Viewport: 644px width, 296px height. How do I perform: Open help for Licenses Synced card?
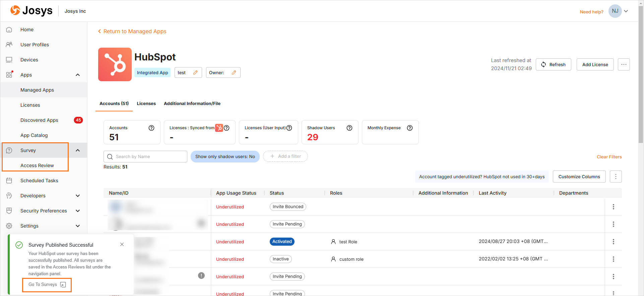point(227,128)
